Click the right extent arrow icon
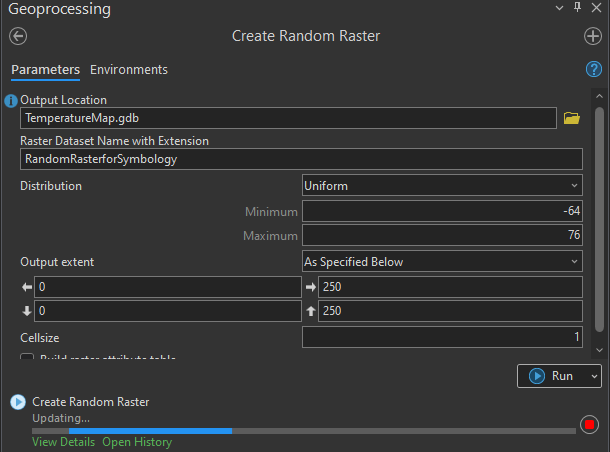Viewport: 610px width, 452px height. (311, 287)
